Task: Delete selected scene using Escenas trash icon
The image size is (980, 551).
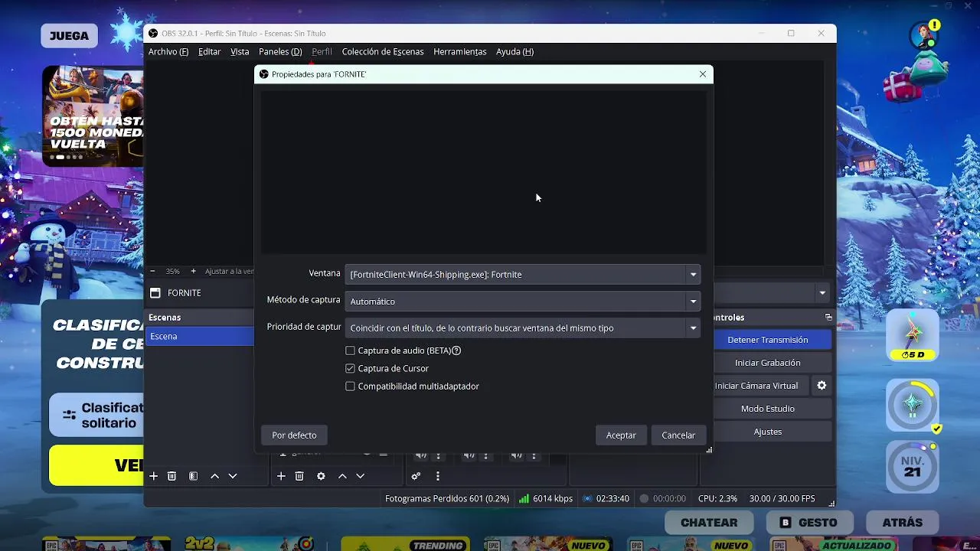Action: [x=171, y=476]
